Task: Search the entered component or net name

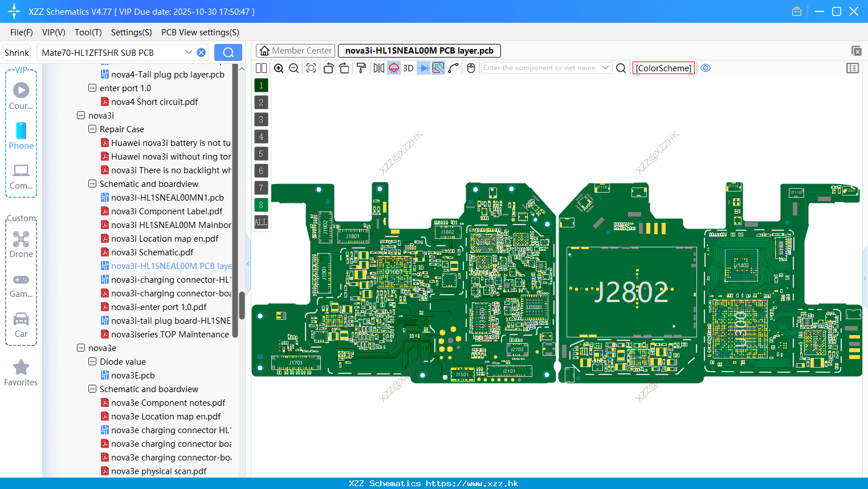Action: tap(621, 68)
